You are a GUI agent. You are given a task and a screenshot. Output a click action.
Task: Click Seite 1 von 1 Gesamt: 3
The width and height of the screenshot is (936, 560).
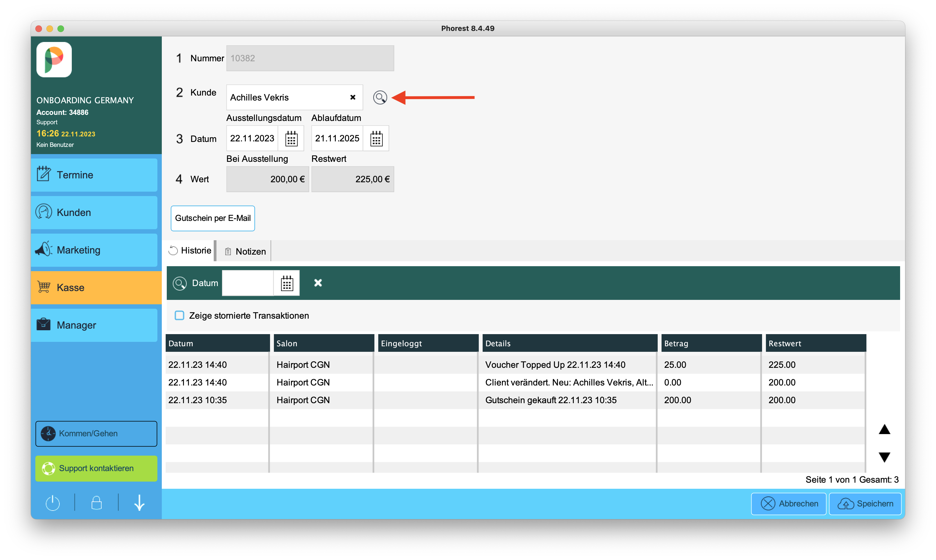[852, 480]
